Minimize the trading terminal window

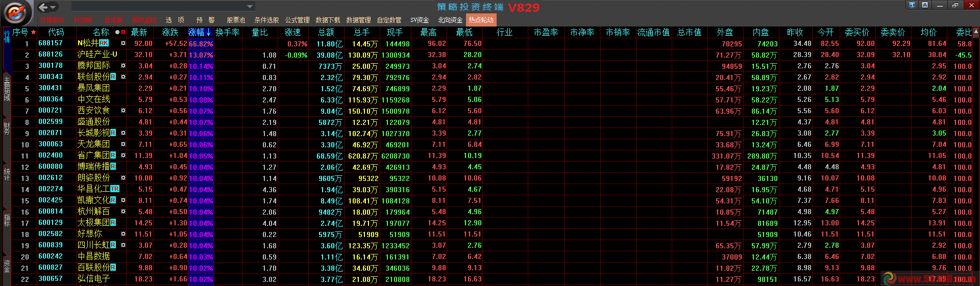click(940, 5)
